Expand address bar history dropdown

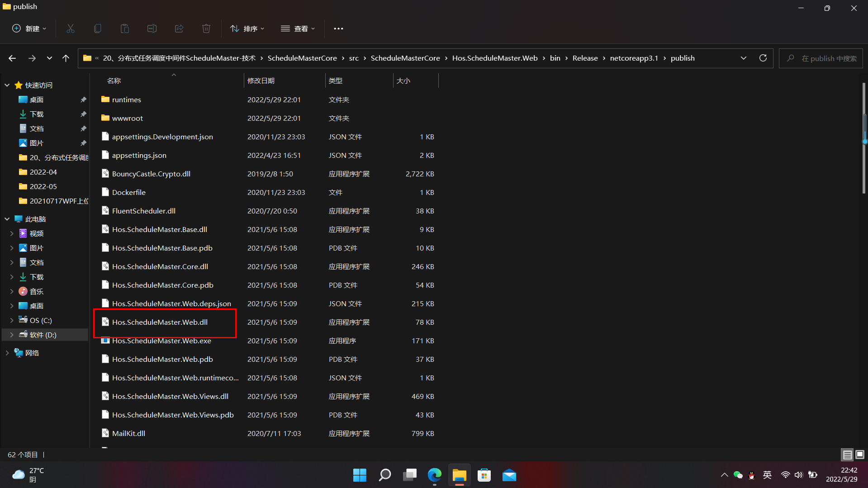coord(744,58)
